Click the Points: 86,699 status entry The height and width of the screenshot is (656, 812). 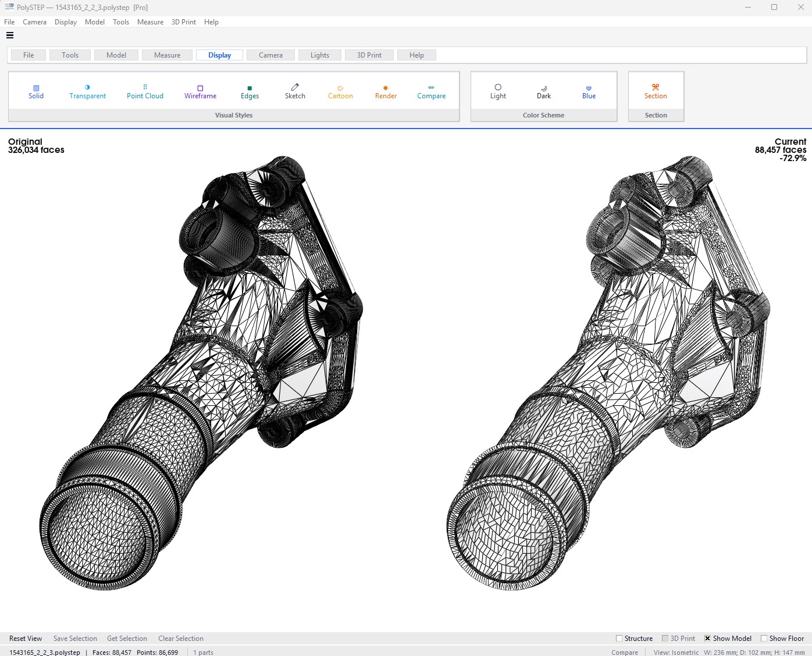(157, 653)
